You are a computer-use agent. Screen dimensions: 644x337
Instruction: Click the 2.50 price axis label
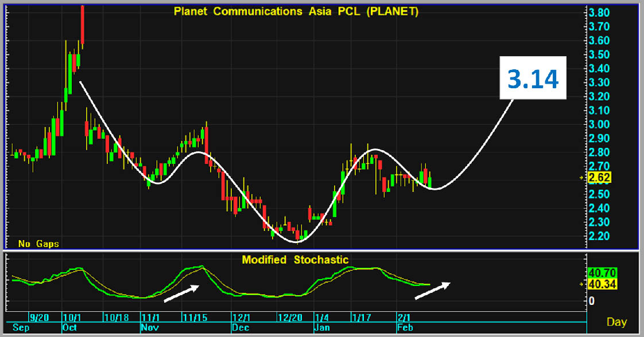coord(599,194)
